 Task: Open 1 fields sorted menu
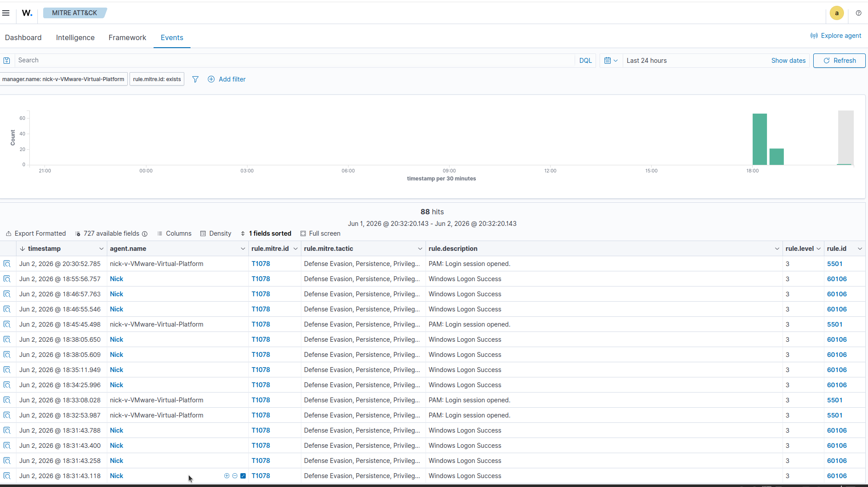pos(266,233)
